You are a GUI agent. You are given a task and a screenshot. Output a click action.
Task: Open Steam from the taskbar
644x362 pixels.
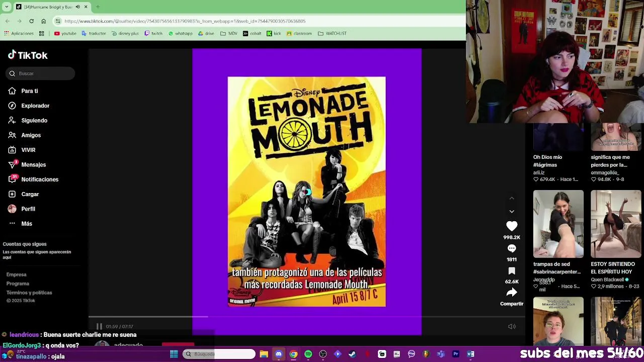(352, 354)
